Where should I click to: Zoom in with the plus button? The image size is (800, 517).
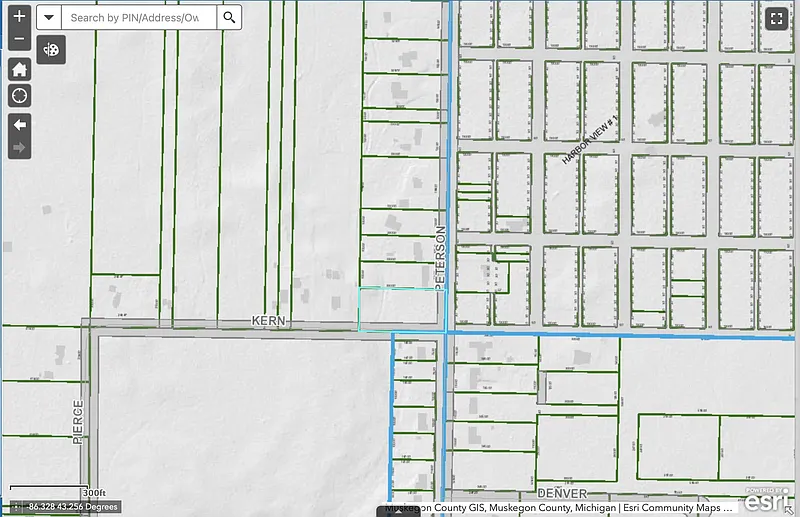[x=19, y=16]
